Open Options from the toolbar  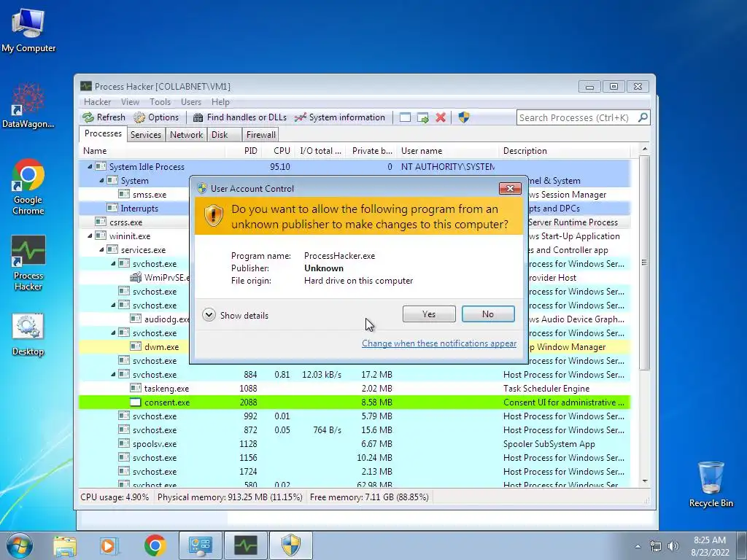click(x=156, y=117)
